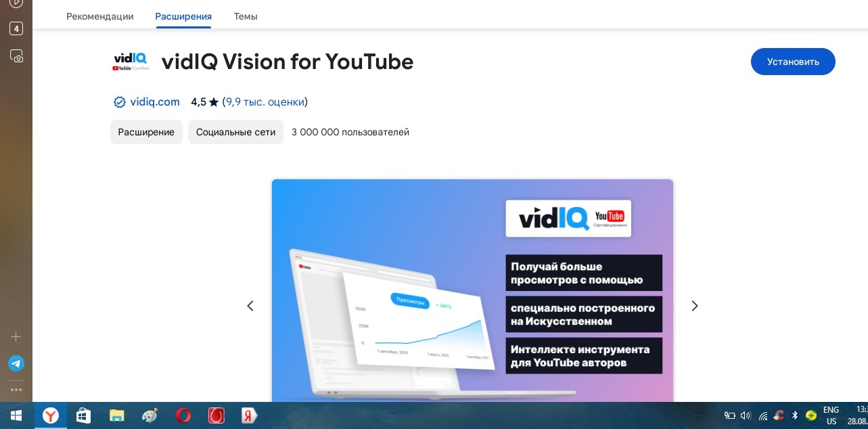Open the yellow-green plus tray icon

tap(810, 415)
